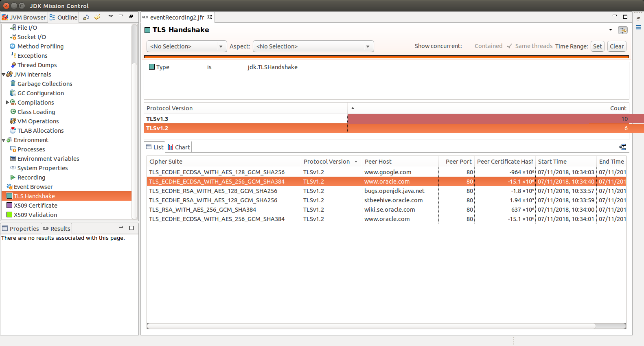This screenshot has width=644, height=346.
Task: Toggle the show-filter arrows icon button
Action: click(x=622, y=30)
